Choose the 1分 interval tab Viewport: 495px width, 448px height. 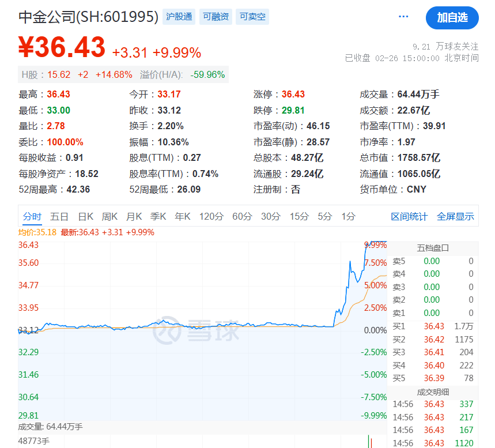(348, 217)
